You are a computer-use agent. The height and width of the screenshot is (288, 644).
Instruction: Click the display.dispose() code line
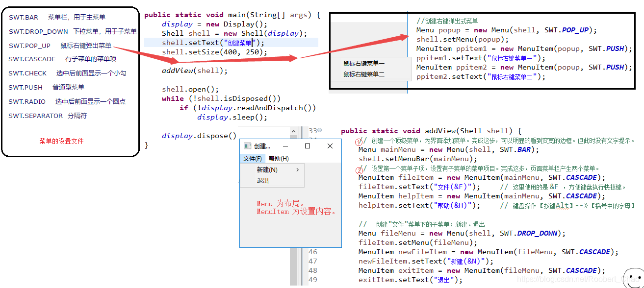199,136
